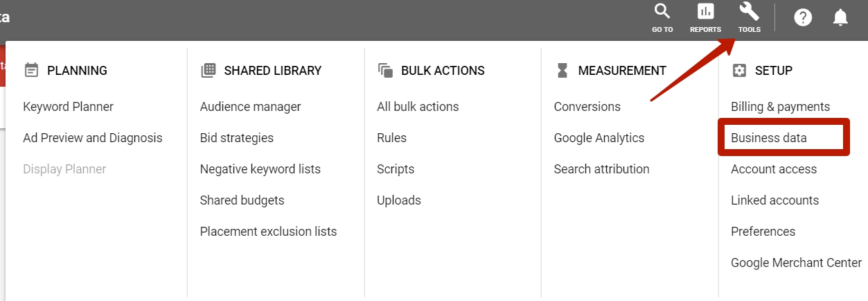
Task: Open the help question mark icon
Action: (803, 18)
